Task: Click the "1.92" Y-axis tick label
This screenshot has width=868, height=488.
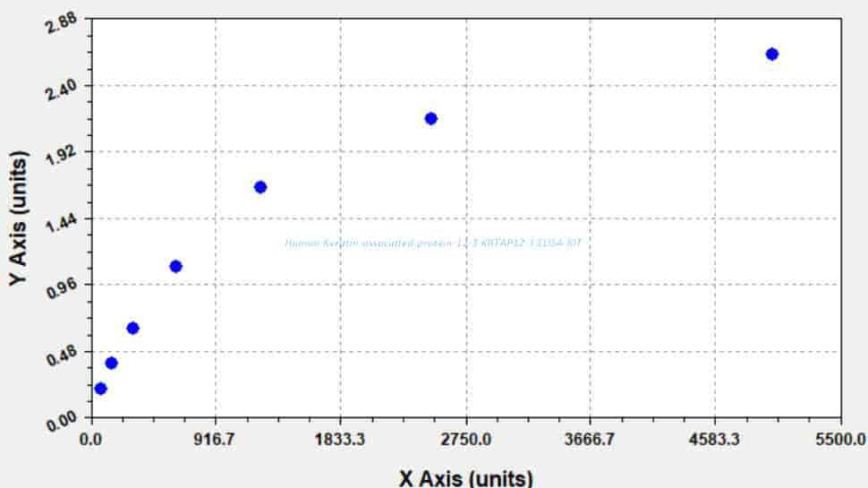Action: [61, 156]
